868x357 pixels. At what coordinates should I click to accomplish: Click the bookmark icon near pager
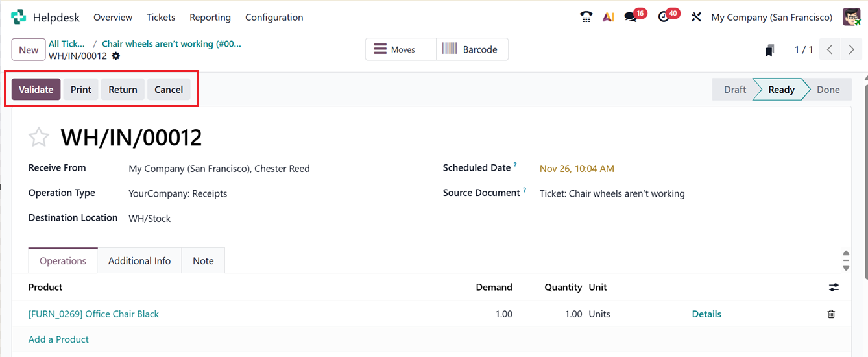click(x=769, y=50)
